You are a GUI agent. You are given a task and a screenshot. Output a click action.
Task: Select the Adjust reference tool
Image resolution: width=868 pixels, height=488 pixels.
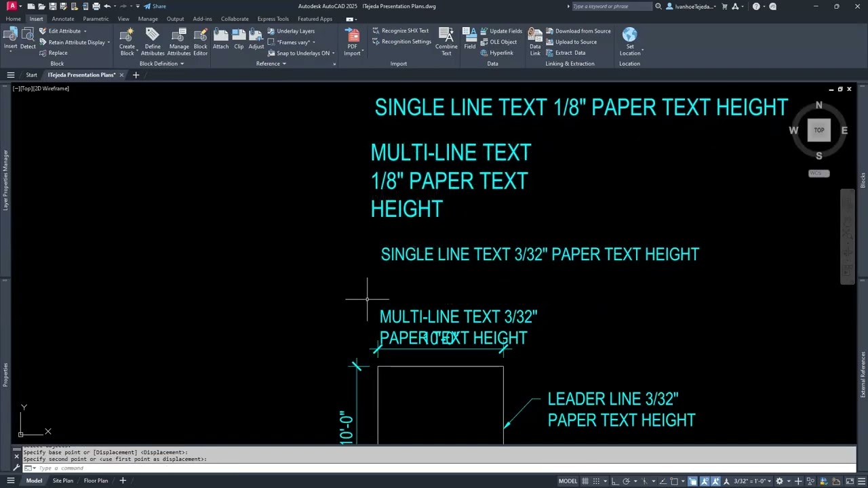pos(256,39)
